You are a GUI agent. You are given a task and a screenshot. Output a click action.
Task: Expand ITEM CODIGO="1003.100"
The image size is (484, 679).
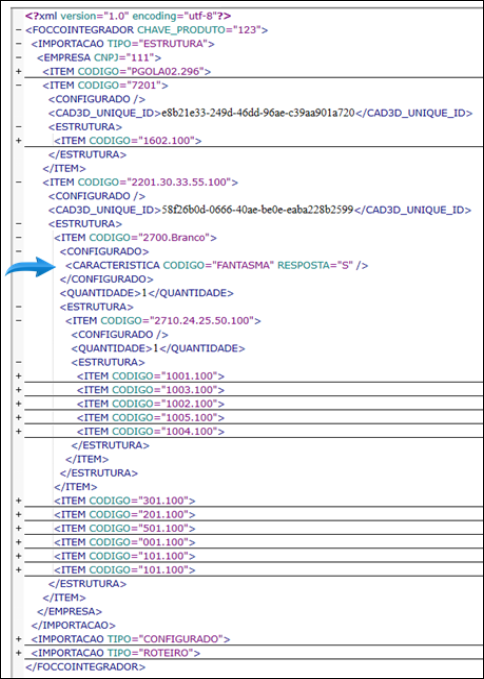tap(18, 390)
